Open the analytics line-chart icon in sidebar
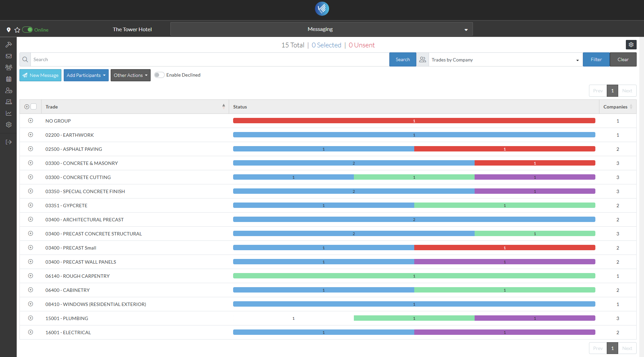The height and width of the screenshot is (357, 644). pyautogui.click(x=8, y=113)
